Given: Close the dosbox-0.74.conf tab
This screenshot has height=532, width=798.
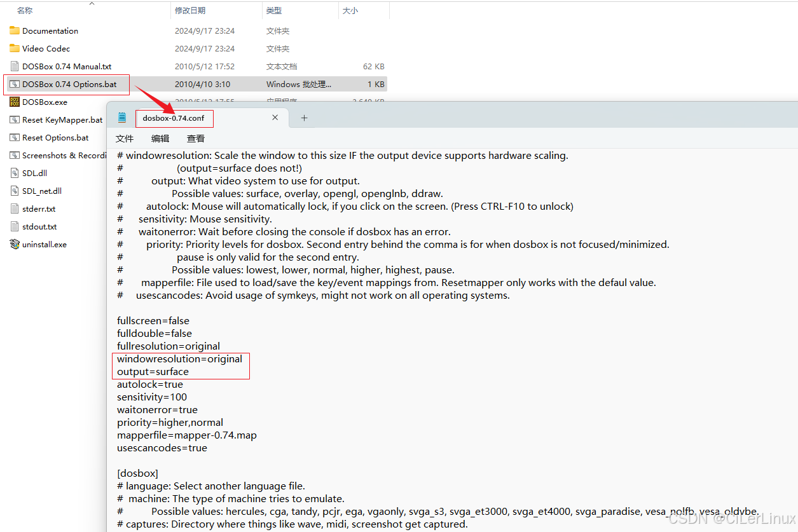Looking at the screenshot, I should 275,118.
